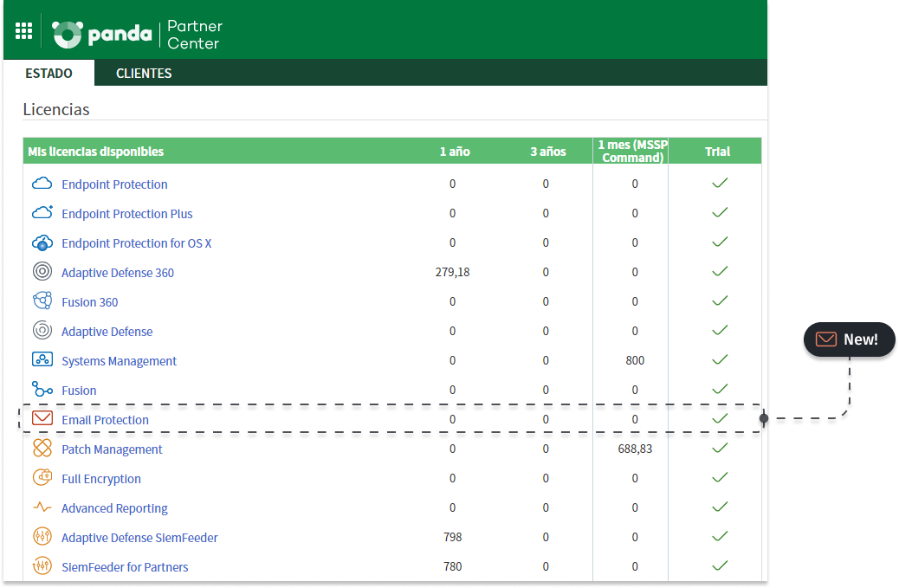Screen dimensions: 899x588
Task: Open the Email Protection link
Action: tap(105, 420)
